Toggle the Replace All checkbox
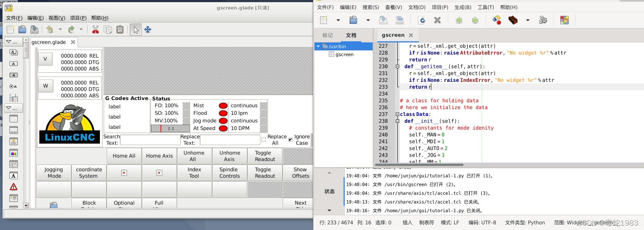644x230 pixels. pos(263,139)
